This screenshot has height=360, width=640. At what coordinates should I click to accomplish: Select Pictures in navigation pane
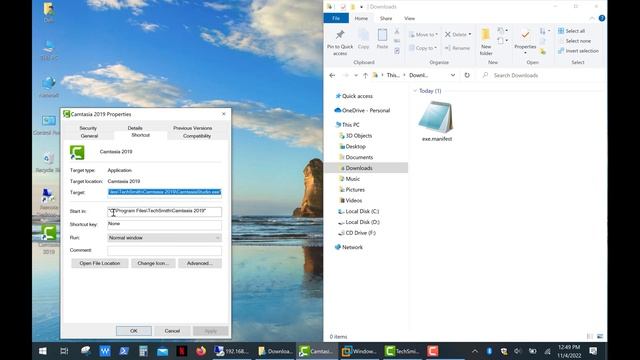[355, 190]
